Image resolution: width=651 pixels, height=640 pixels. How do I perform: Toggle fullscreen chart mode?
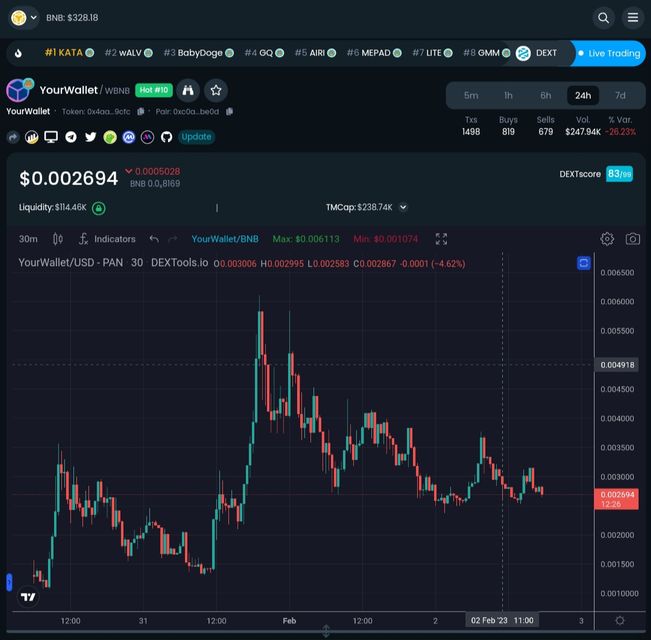pyautogui.click(x=441, y=239)
